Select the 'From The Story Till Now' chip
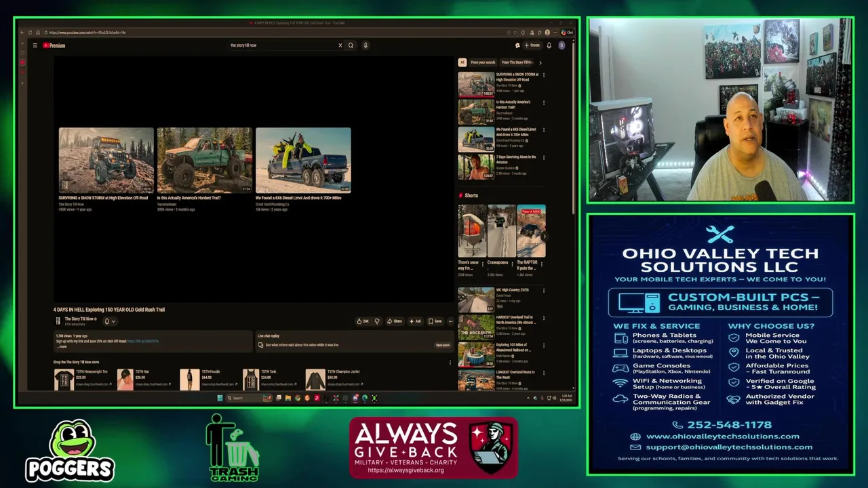 click(517, 62)
